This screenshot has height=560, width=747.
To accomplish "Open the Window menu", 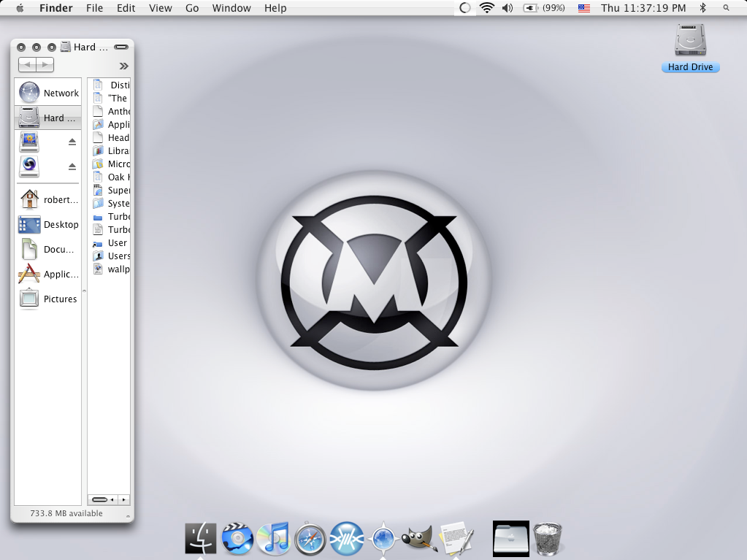I will coord(231,8).
